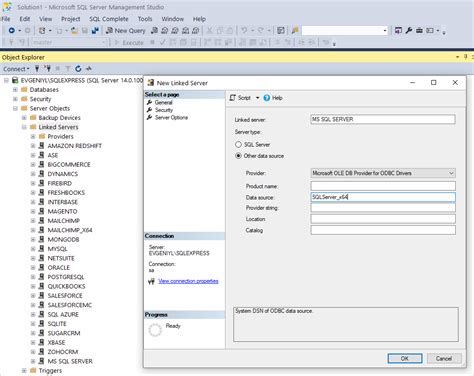Select the SQL Server radio button
The image size is (474, 376).
(x=238, y=144)
